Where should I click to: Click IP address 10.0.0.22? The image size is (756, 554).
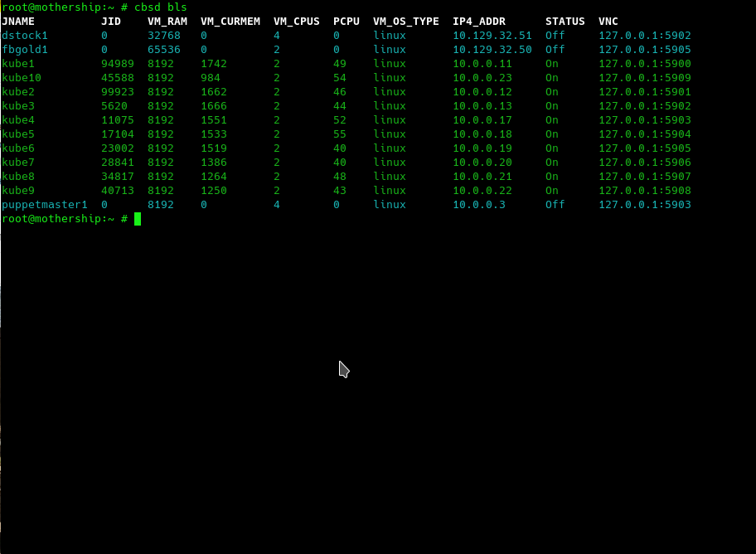pos(482,190)
